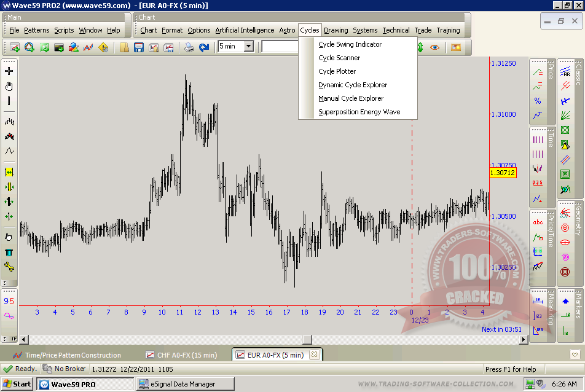Click the trash can delete tool

(x=9, y=251)
